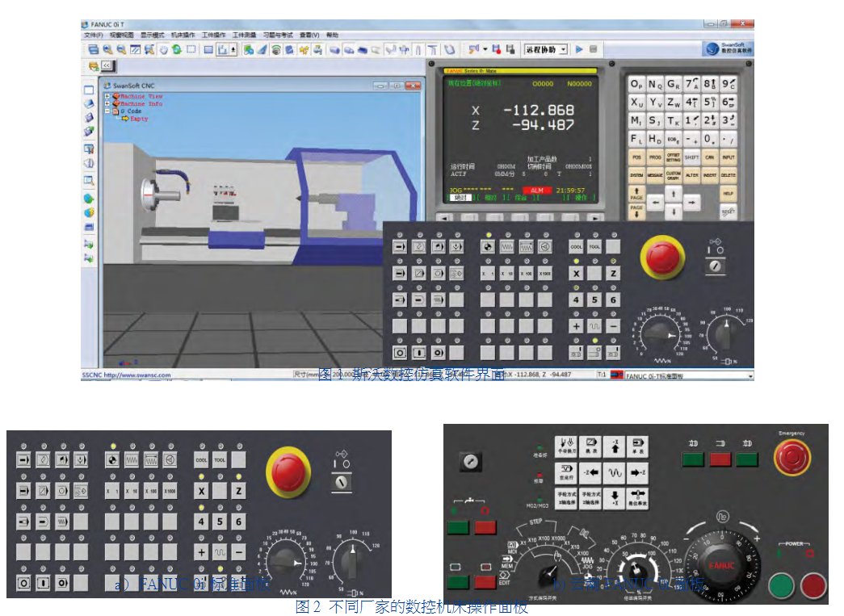Click the spindle override knob in simulator panel
The height and width of the screenshot is (616, 844).
pos(726,334)
